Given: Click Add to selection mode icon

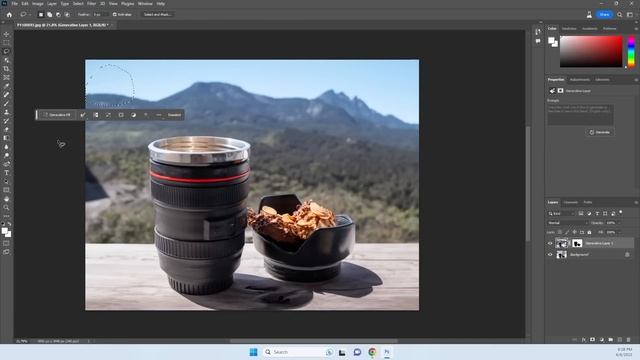Looking at the screenshot, I should tap(49, 14).
